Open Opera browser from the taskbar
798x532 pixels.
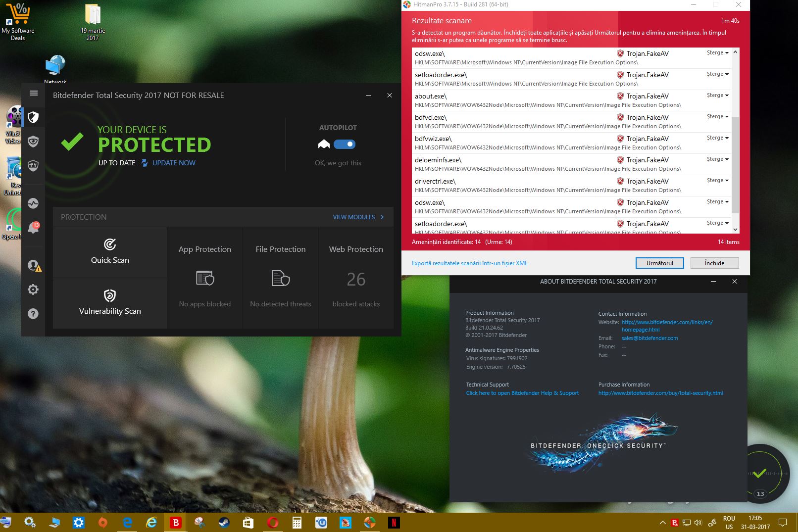tap(272, 523)
